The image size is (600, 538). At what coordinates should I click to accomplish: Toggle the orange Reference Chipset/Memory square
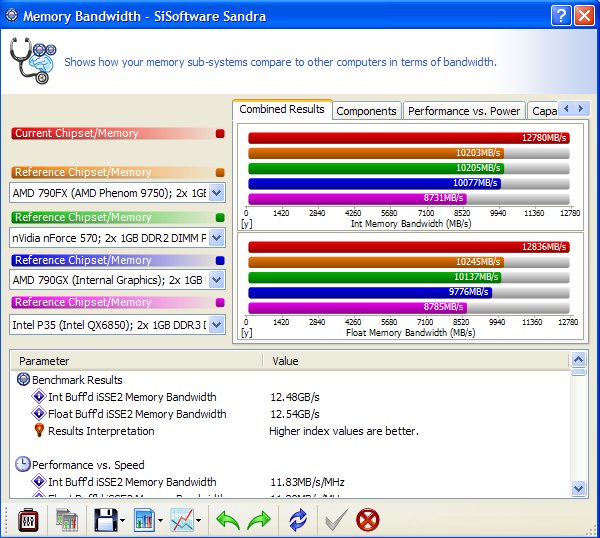(x=220, y=173)
